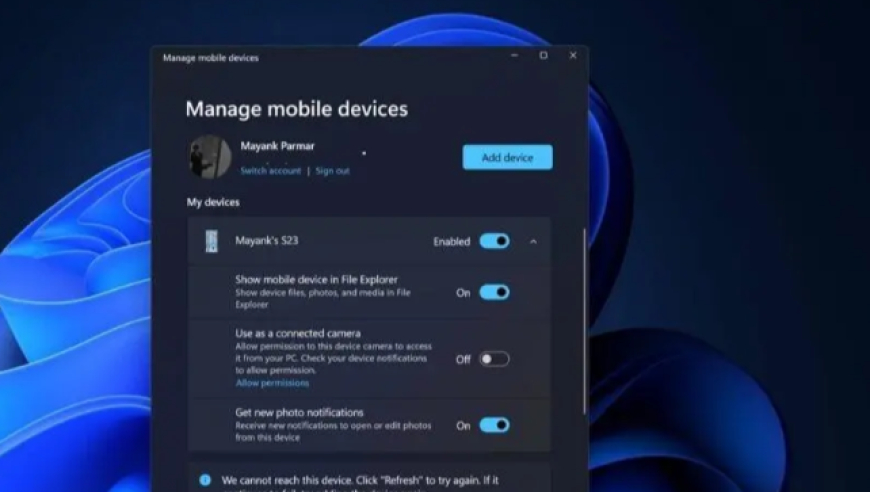Image resolution: width=870 pixels, height=492 pixels.
Task: Enable the Use as a connected camera switch
Action: 494,359
